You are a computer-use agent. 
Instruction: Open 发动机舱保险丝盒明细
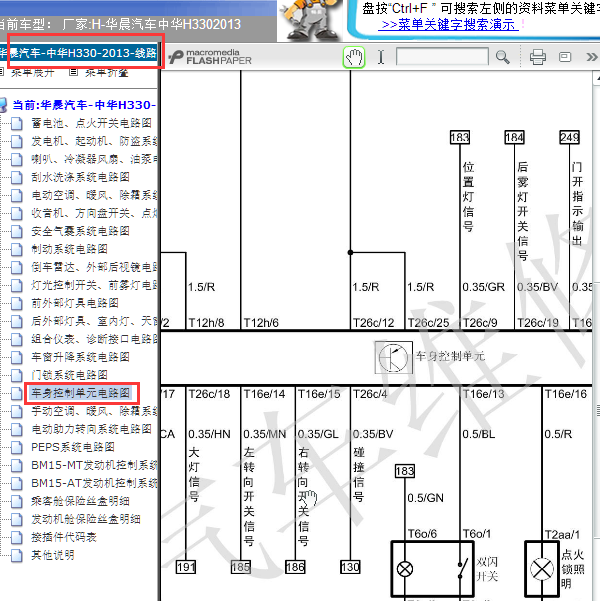[x=85, y=519]
